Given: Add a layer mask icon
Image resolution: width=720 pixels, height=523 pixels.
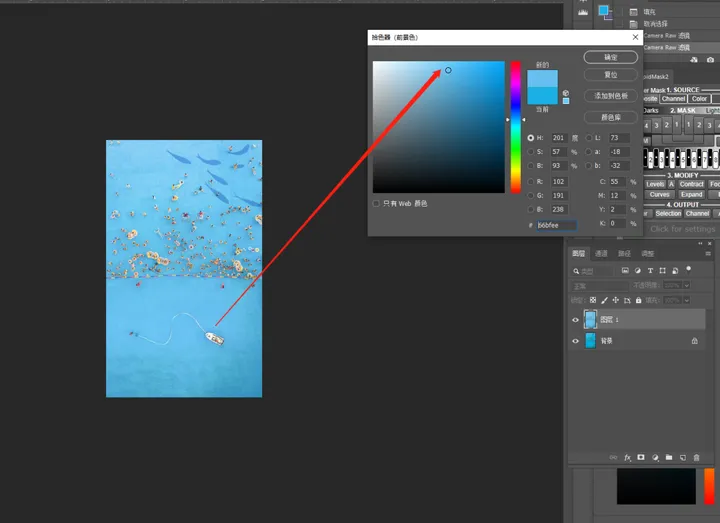Looking at the screenshot, I should point(641,457).
